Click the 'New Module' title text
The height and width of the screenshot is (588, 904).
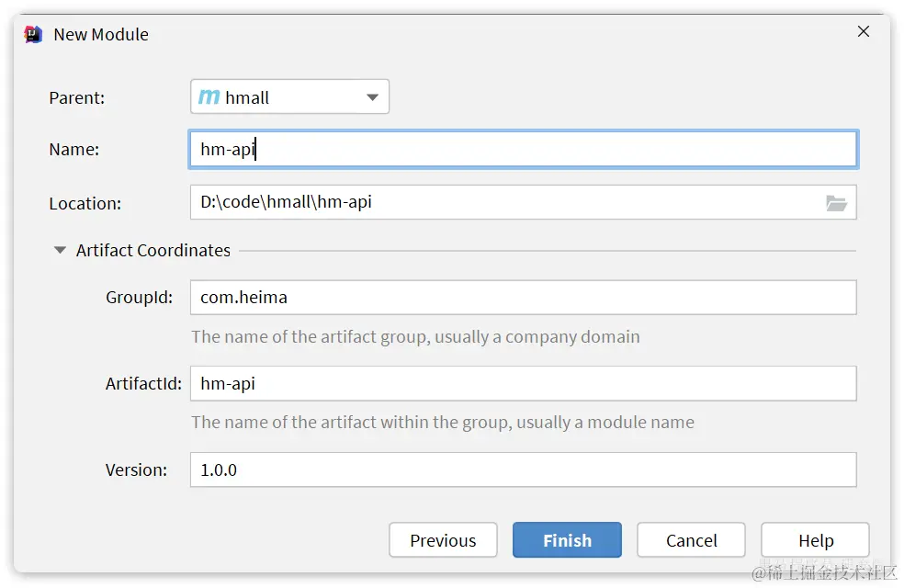(x=101, y=34)
